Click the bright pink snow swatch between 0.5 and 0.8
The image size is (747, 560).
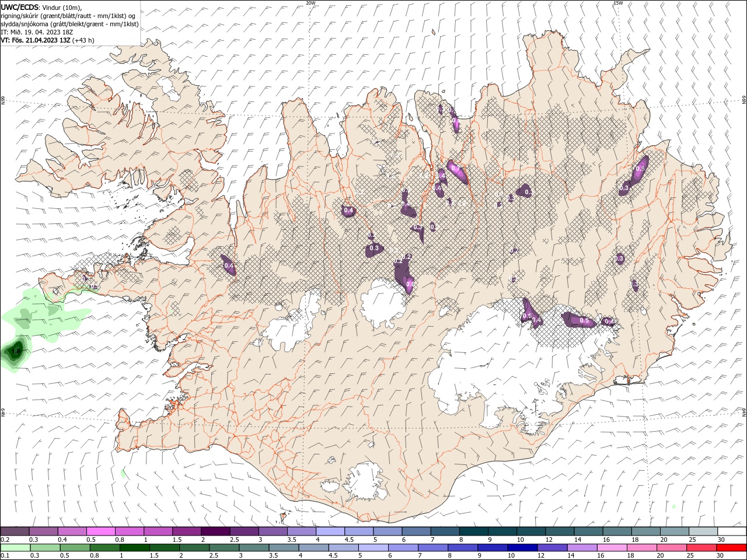click(x=100, y=531)
